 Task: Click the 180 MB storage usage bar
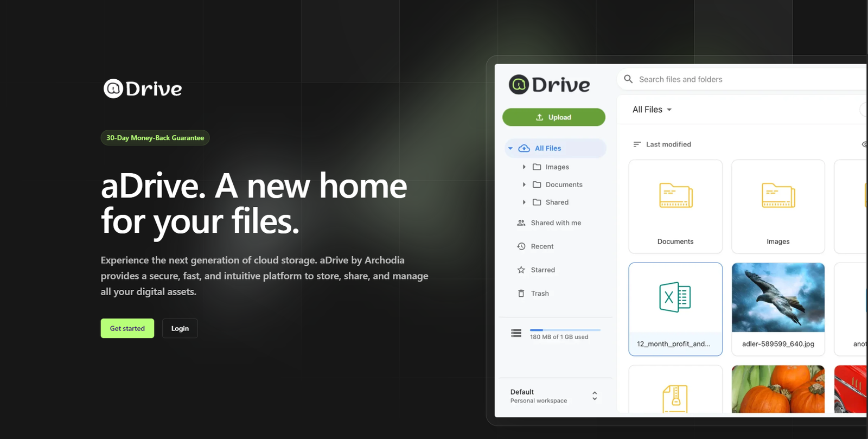coord(565,330)
